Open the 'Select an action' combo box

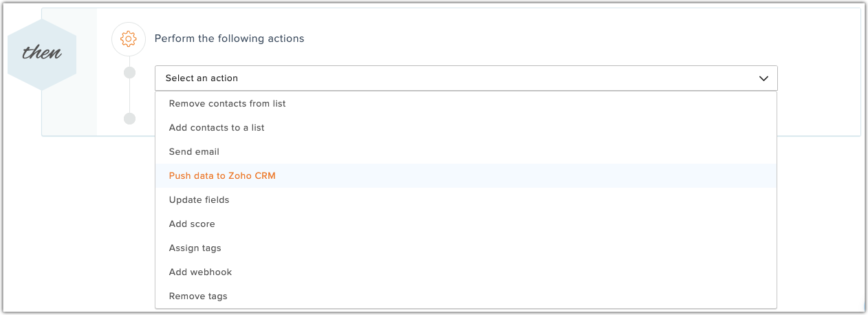click(x=466, y=78)
